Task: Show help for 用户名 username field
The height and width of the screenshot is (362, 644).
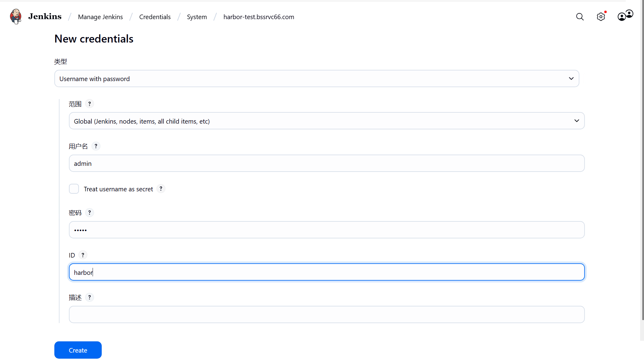Action: pyautogui.click(x=96, y=146)
